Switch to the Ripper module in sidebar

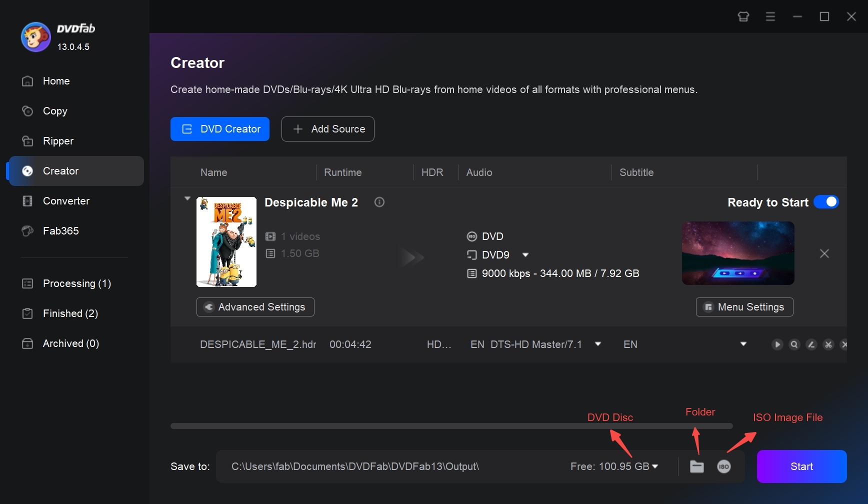[x=57, y=140]
